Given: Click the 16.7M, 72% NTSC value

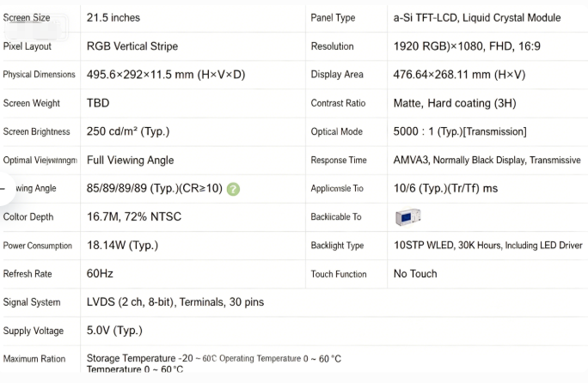Looking at the screenshot, I should click(134, 216).
